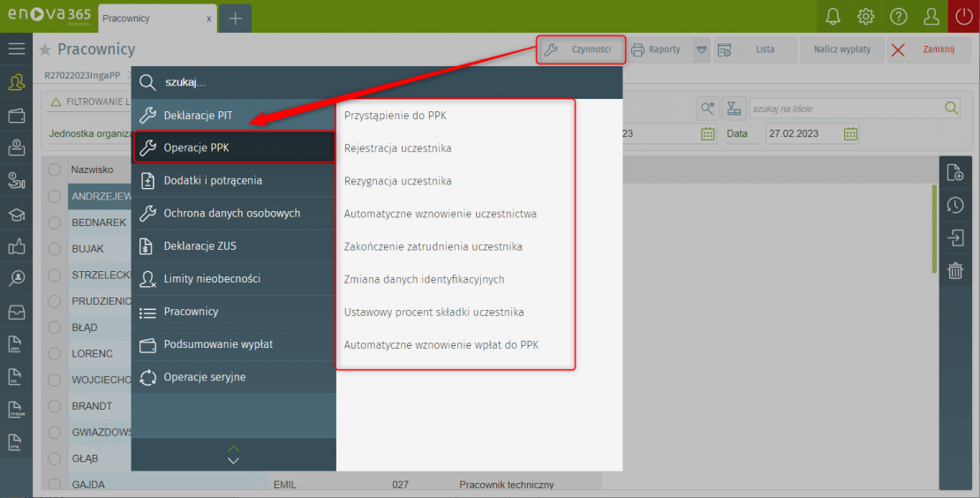
Task: Open calendar picker next to 27.02.2023
Action: (x=849, y=133)
